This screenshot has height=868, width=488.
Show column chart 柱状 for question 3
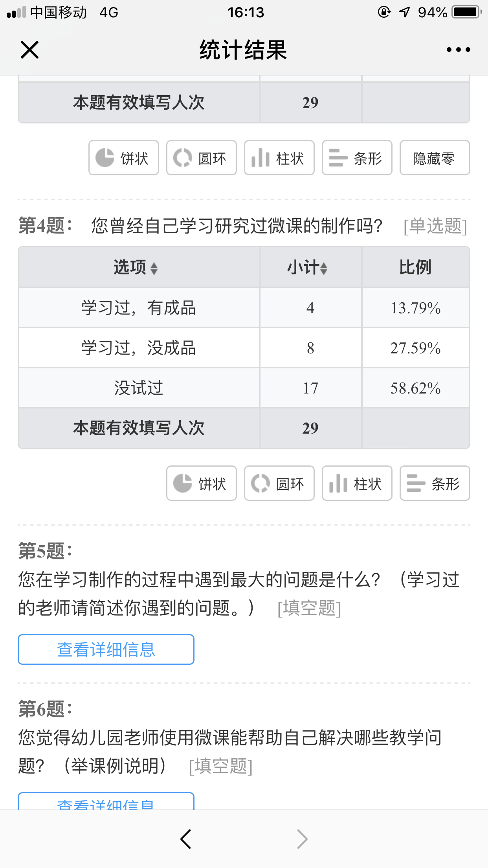coord(279,158)
